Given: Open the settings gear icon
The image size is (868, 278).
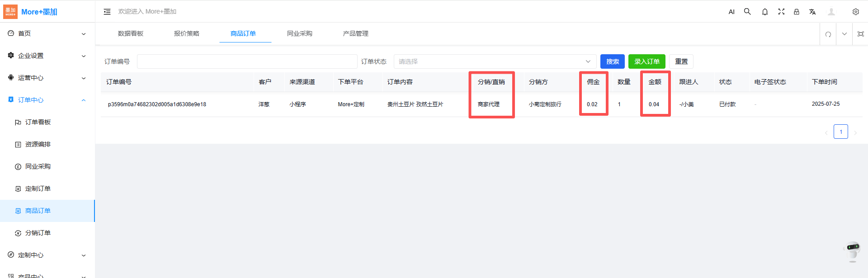Looking at the screenshot, I should [855, 12].
